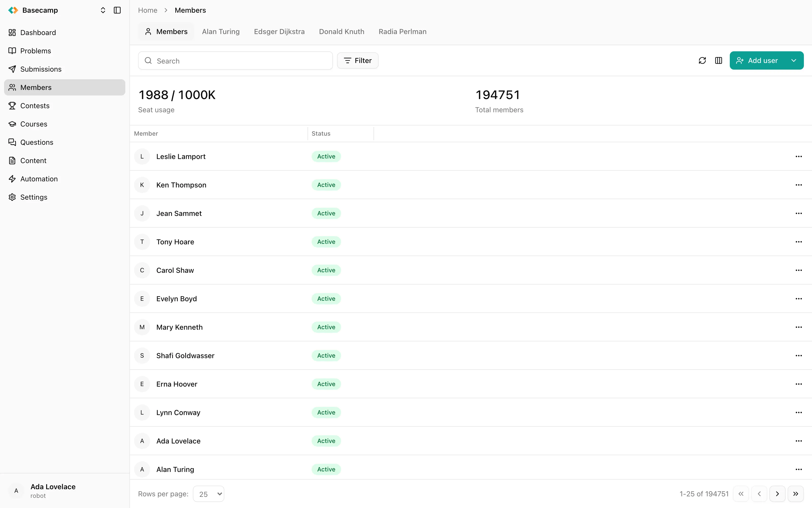
Task: Open row actions for Evelyn Boyd
Action: pos(799,299)
